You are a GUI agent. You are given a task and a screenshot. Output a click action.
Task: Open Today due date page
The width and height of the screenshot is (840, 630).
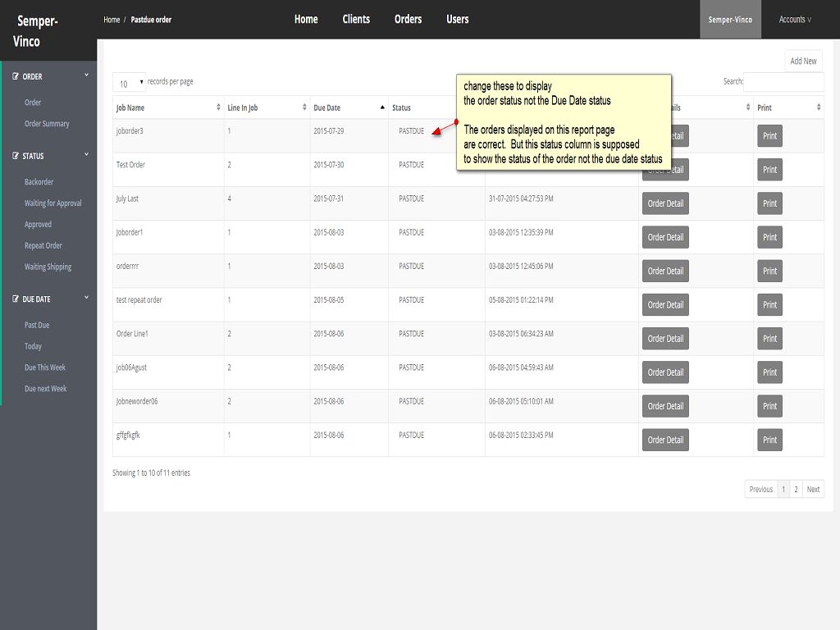click(x=33, y=347)
